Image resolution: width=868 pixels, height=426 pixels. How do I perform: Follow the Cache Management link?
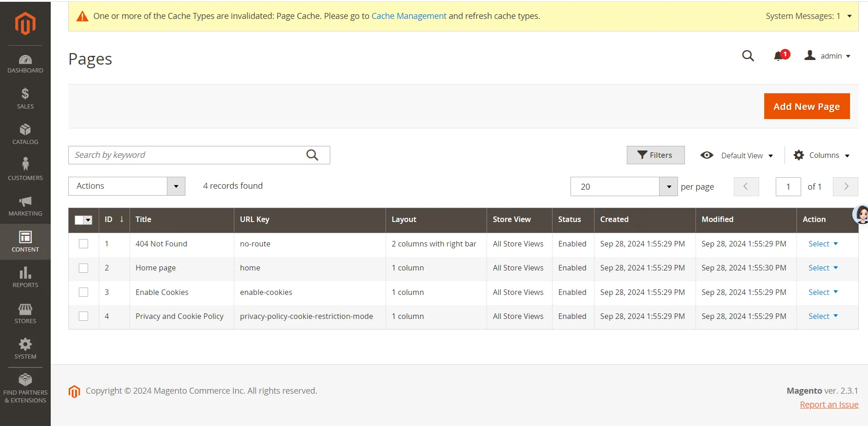click(409, 16)
